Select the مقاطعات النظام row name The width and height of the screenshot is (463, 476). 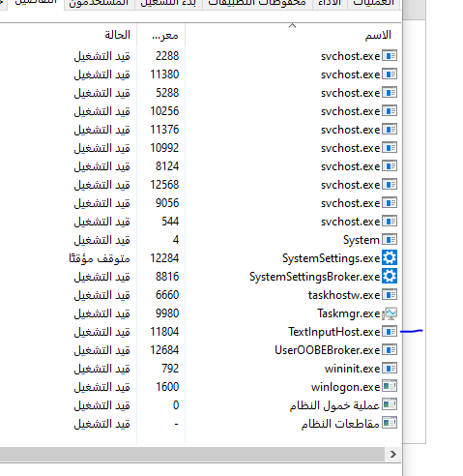(x=340, y=424)
